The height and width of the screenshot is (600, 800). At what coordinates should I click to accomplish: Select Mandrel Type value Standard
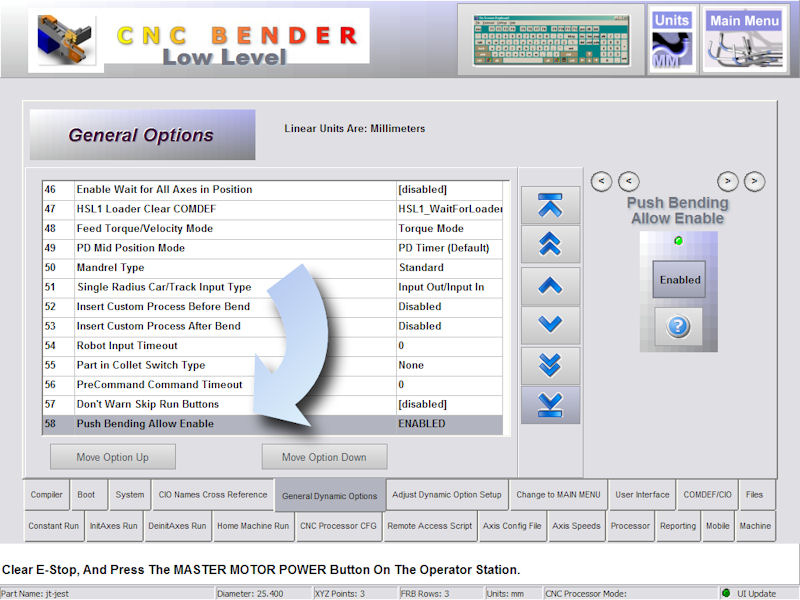[x=449, y=268]
